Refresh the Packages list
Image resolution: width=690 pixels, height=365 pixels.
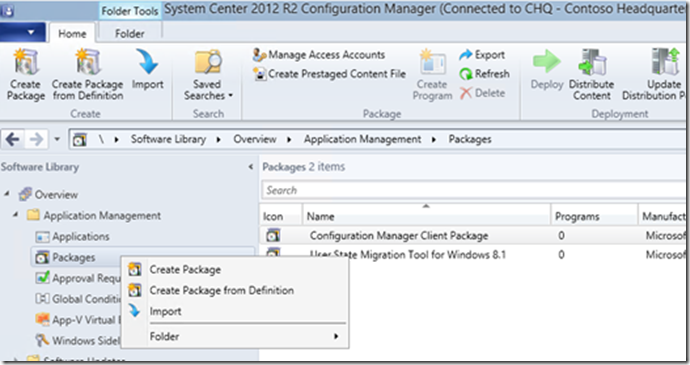coord(484,74)
